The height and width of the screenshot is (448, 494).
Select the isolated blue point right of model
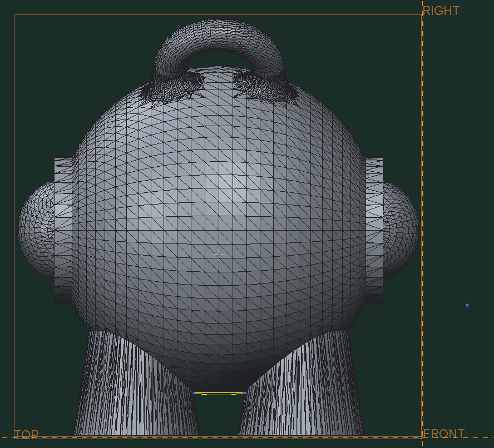467,305
